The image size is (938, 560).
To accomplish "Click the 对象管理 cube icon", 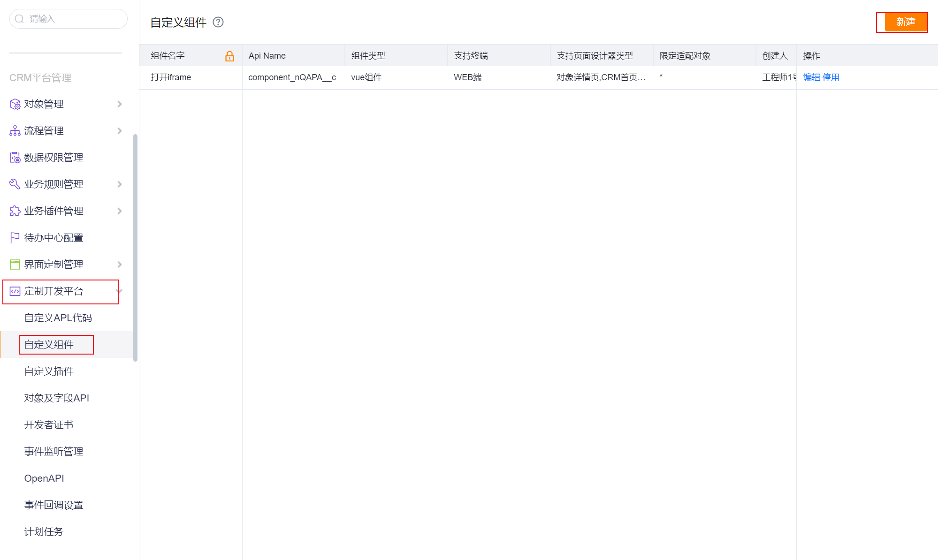I will 15,104.
